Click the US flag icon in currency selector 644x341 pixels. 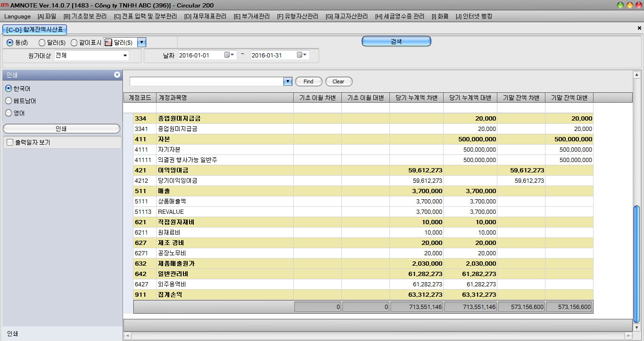(108, 42)
